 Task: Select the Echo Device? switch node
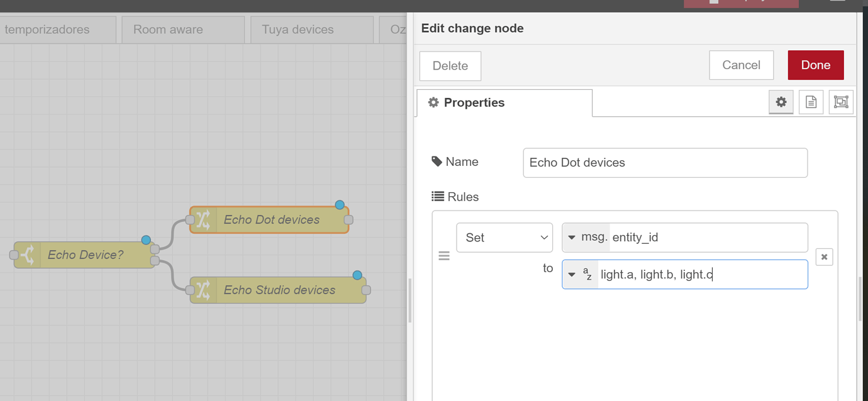pos(86,255)
